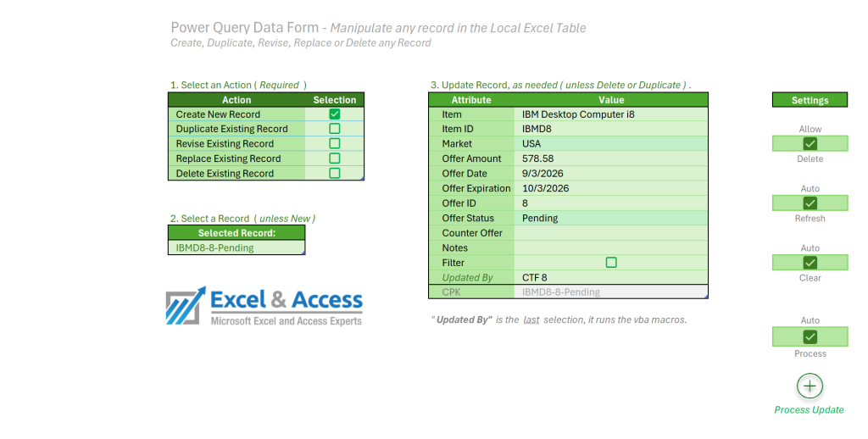
Task: Click the Action column header
Action: [236, 100]
